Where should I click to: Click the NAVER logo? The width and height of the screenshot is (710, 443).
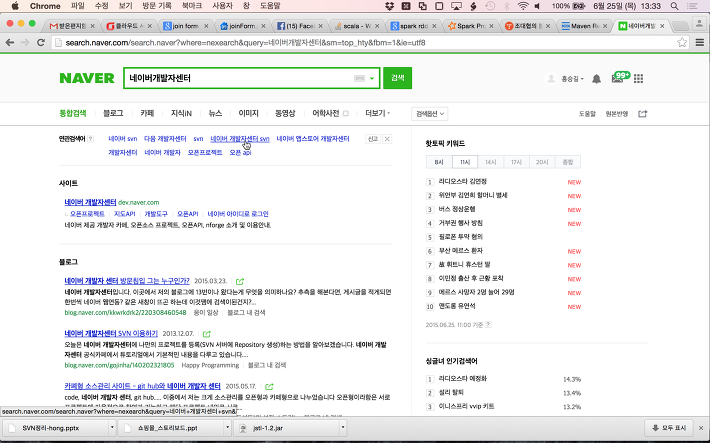[87, 78]
